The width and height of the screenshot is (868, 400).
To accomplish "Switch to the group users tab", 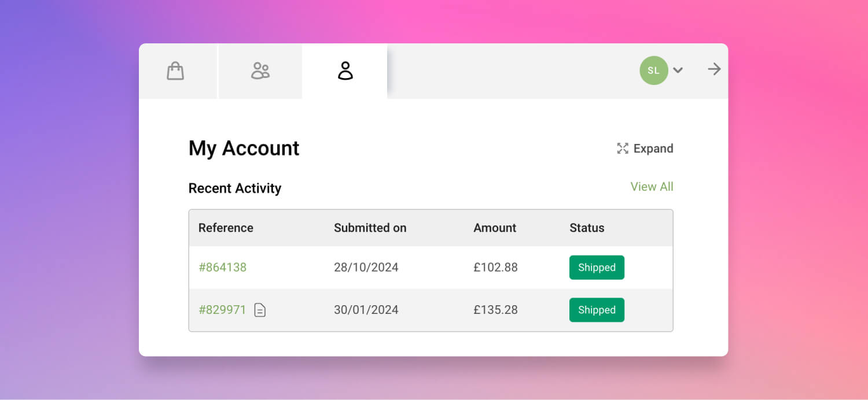I will [260, 71].
